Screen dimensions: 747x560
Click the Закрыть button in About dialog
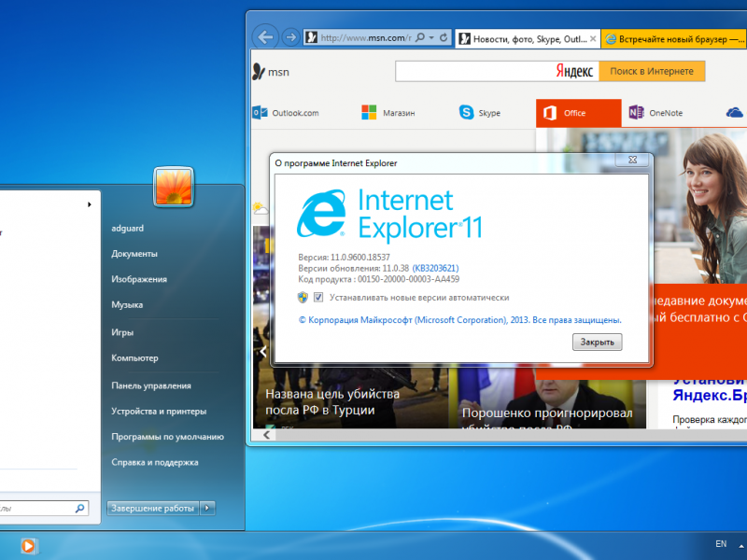point(597,342)
